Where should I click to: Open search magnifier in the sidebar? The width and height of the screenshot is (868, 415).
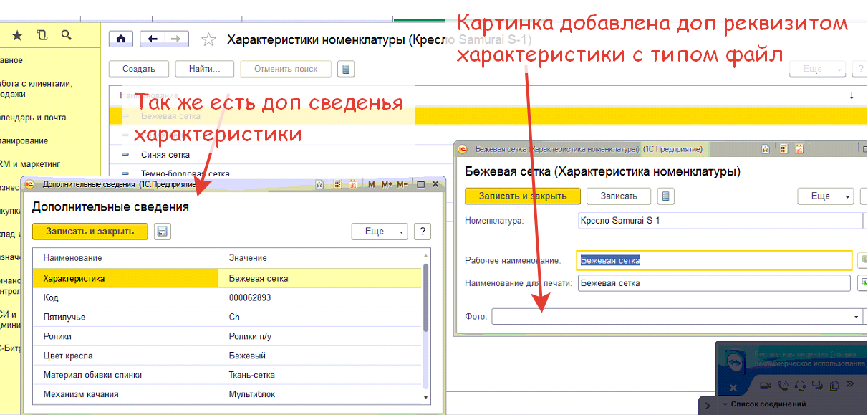(x=67, y=35)
